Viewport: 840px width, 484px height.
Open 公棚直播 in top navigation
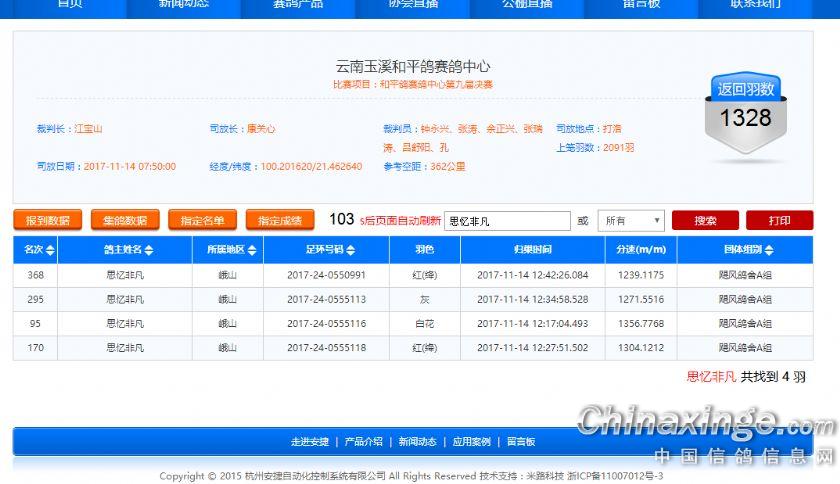(527, 5)
